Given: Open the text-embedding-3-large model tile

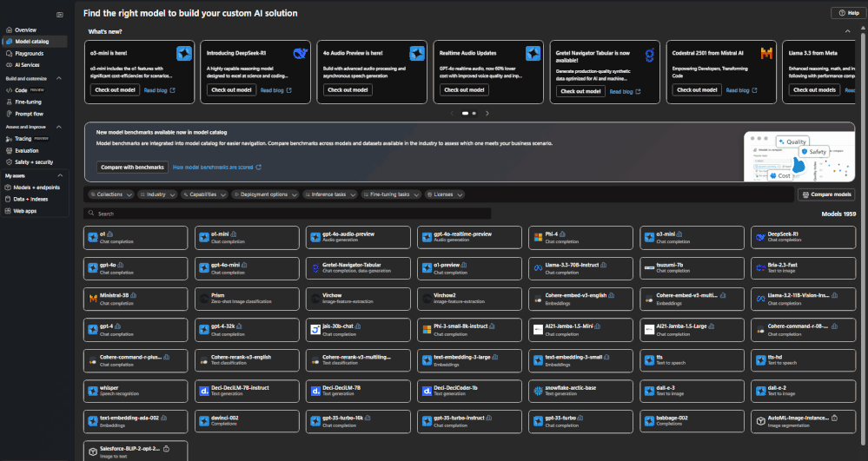Looking at the screenshot, I should point(469,360).
